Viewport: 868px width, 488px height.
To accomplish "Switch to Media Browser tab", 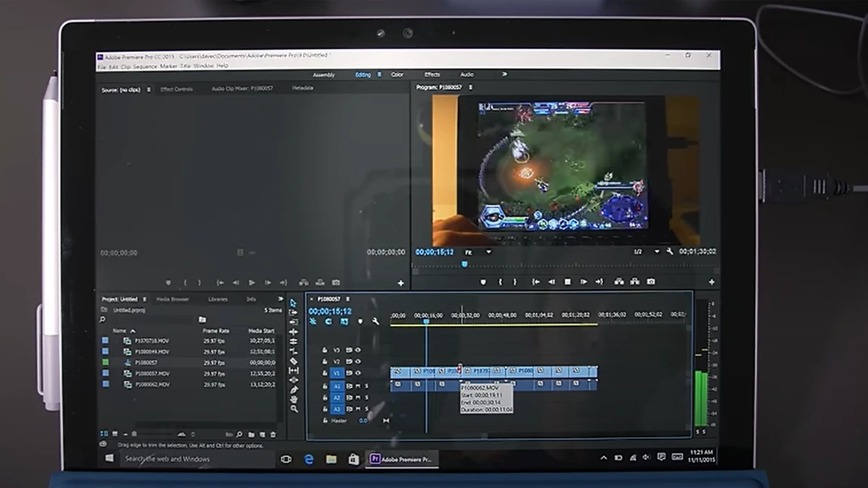I will pyautogui.click(x=173, y=299).
